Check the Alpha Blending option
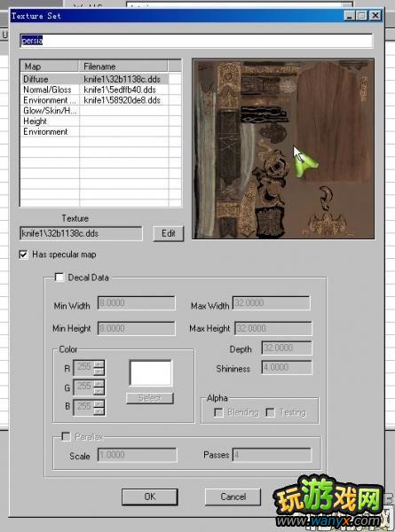 218,412
